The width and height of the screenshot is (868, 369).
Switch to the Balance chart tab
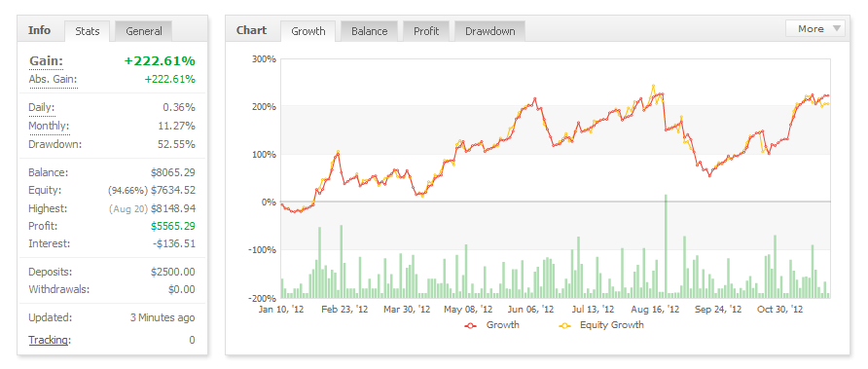tap(369, 31)
